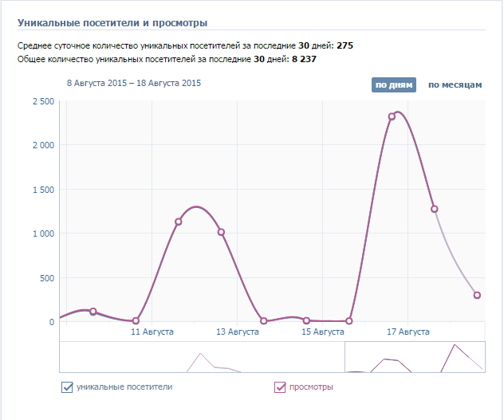Click zero-value point just right of "15 Августа"
This screenshot has width=504, height=420.
click(349, 321)
